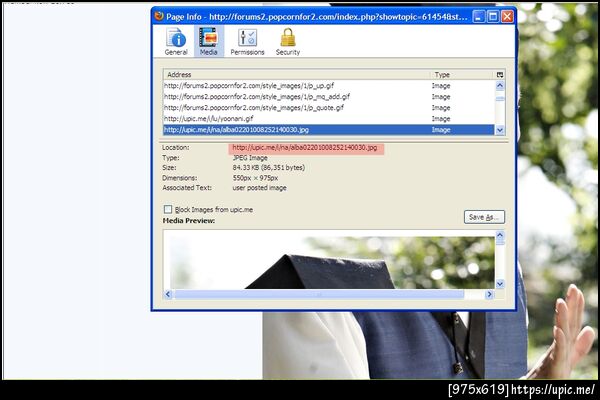Open the Security tab with the lock icon
The height and width of the screenshot is (400, 600).
[x=288, y=42]
